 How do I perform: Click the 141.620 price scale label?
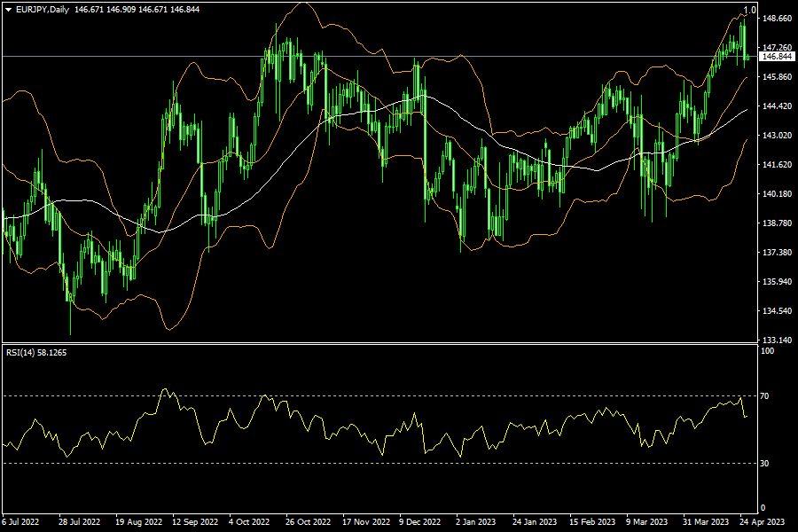point(777,164)
